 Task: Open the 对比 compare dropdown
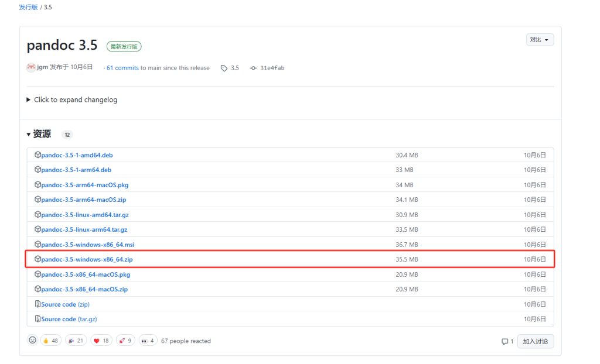point(540,40)
